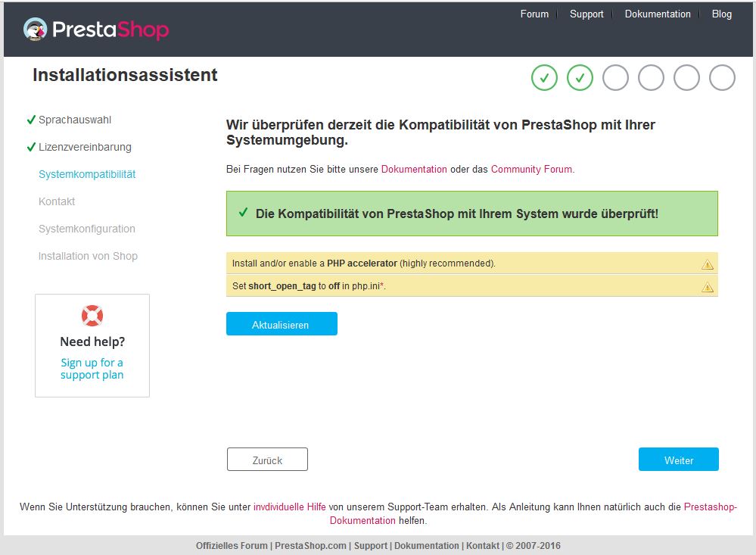Screen dimensions: 756x555
Task: Click the second completed step circle
Action: click(x=580, y=77)
